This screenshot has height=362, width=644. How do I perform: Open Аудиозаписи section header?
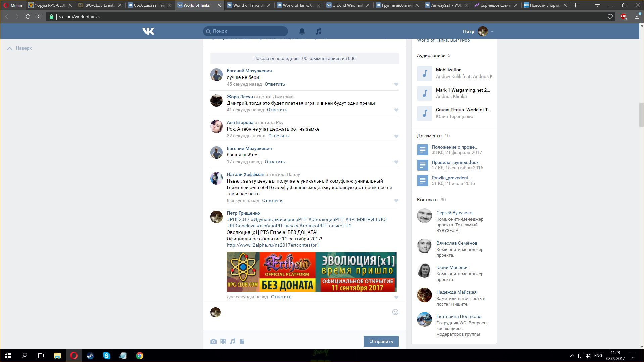[431, 56]
